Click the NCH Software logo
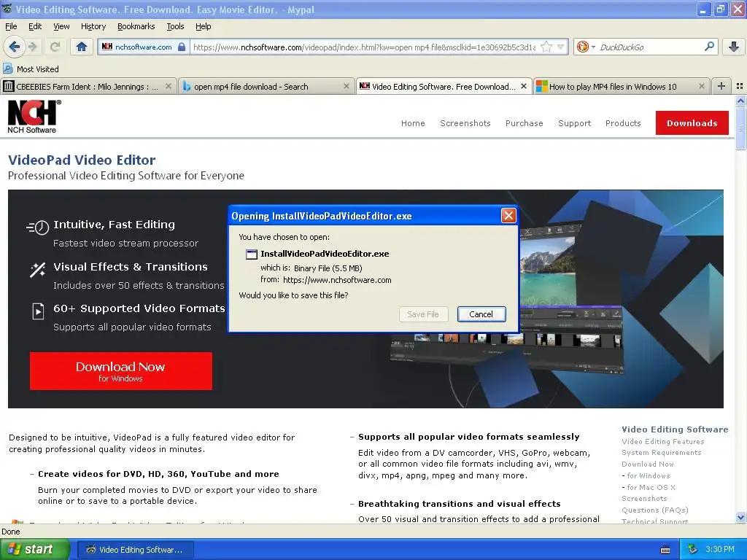The height and width of the screenshot is (560, 747). 34,116
